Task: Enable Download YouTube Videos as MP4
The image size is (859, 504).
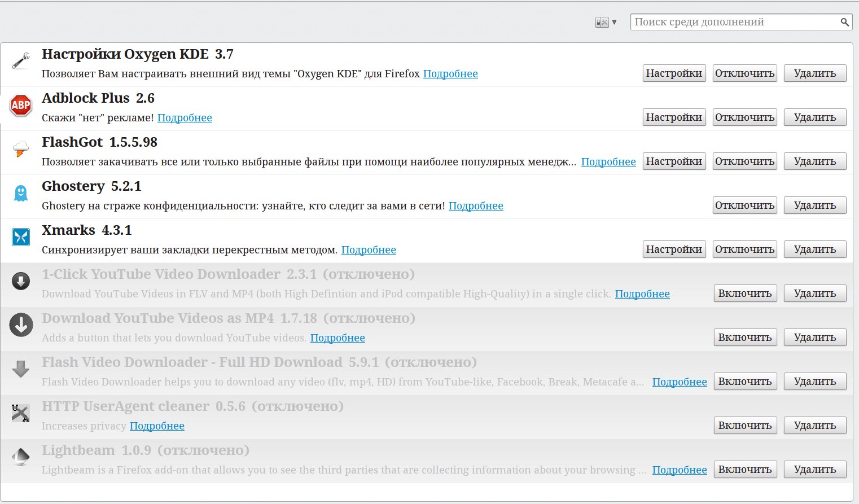Action: tap(745, 338)
